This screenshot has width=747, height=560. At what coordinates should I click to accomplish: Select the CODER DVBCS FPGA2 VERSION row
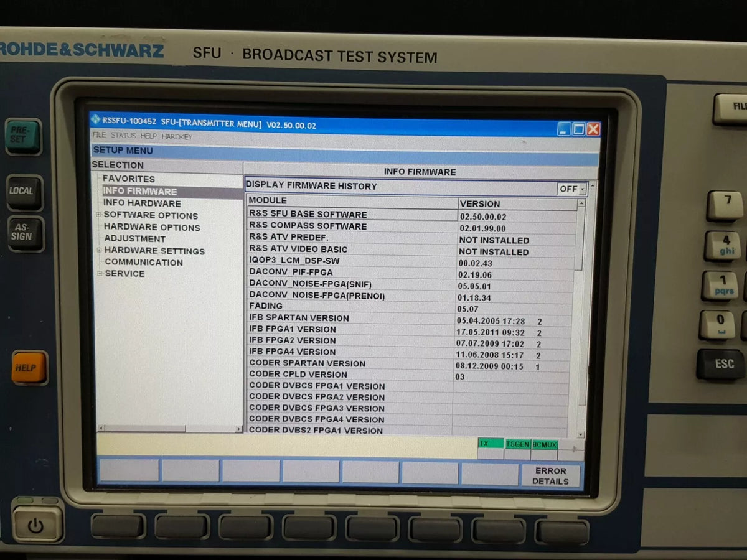click(408, 398)
